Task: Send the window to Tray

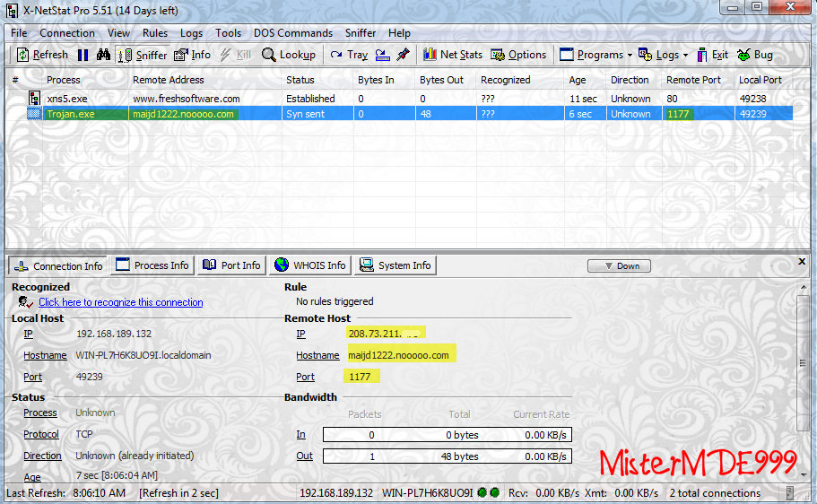Action: pyautogui.click(x=349, y=55)
